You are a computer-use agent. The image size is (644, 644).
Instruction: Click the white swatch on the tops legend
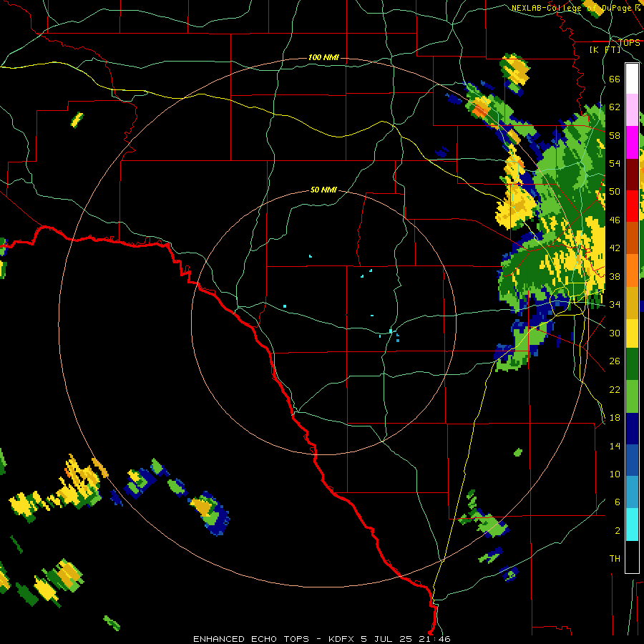tap(632, 79)
